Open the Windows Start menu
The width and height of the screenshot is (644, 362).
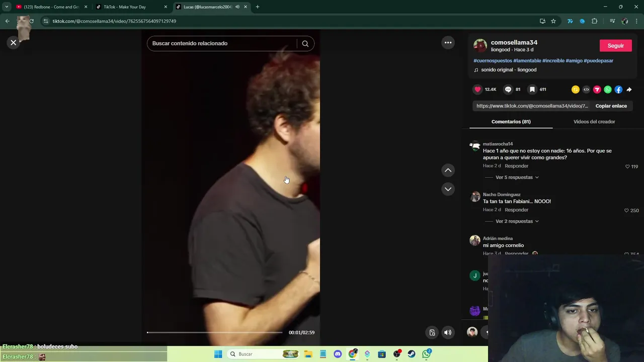pos(218,354)
